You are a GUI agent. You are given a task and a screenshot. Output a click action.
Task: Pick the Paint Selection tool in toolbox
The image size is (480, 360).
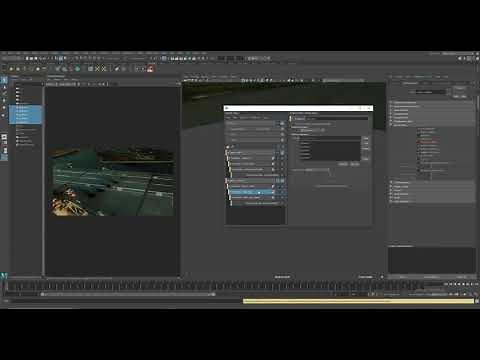(x=4, y=94)
